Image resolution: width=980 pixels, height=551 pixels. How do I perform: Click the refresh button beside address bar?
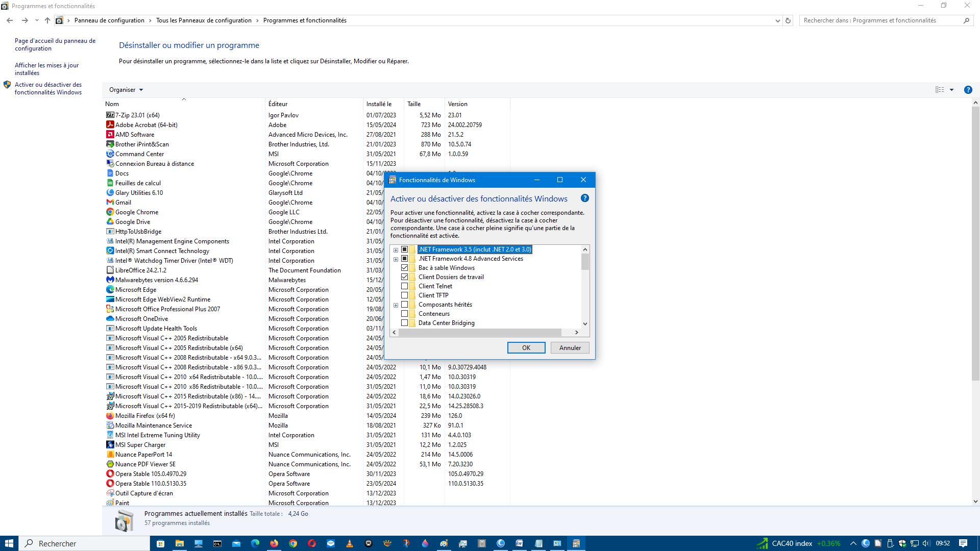pos(788,20)
